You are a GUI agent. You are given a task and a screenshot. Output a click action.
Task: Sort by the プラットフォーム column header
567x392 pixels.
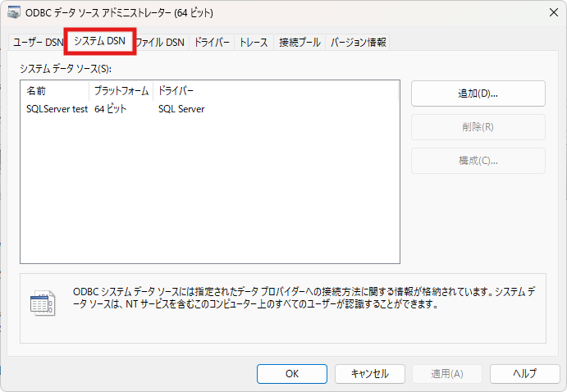121,91
